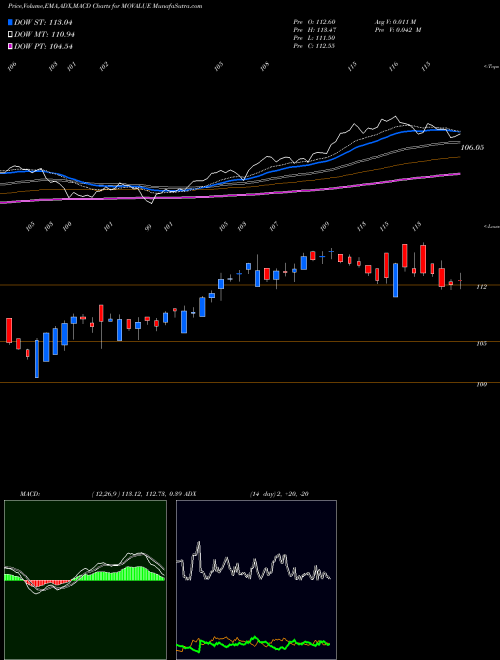Click the 'MACD:' indicator heading
Viewport: 500px width, 660px height.
tap(29, 494)
